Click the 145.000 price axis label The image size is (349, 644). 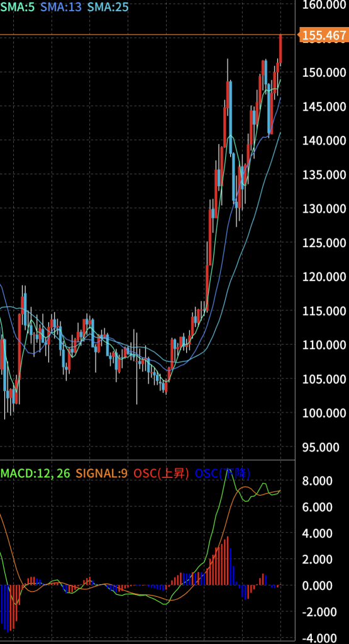point(324,107)
